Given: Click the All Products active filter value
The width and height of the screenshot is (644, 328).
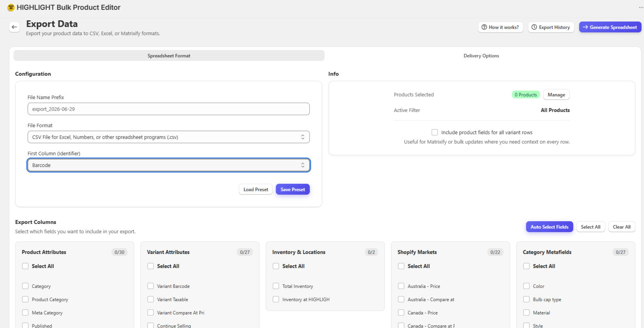Looking at the screenshot, I should tap(555, 110).
